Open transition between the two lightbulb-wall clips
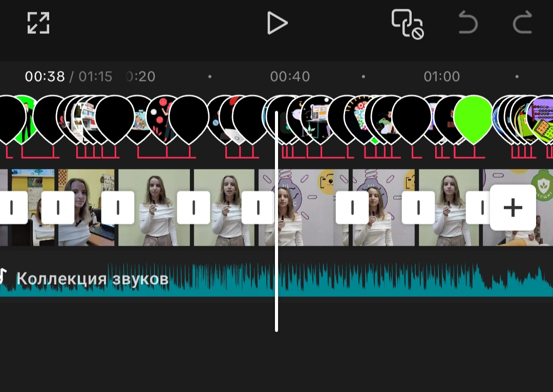The height and width of the screenshot is (392, 553). [352, 207]
